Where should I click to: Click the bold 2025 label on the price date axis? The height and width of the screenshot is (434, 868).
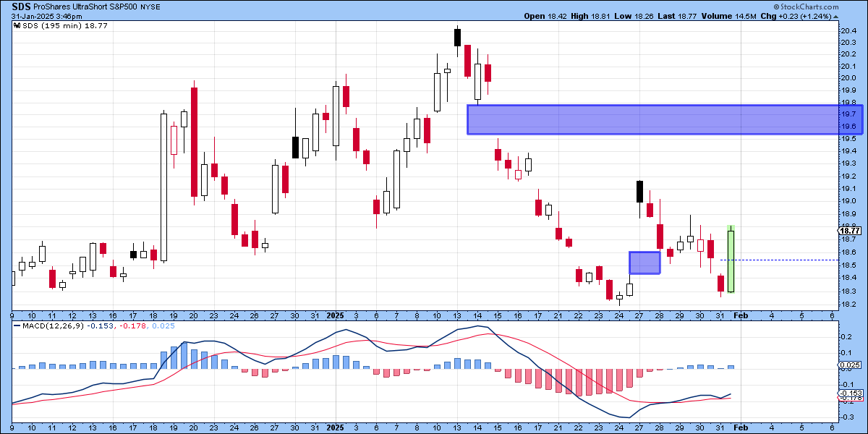click(x=334, y=315)
